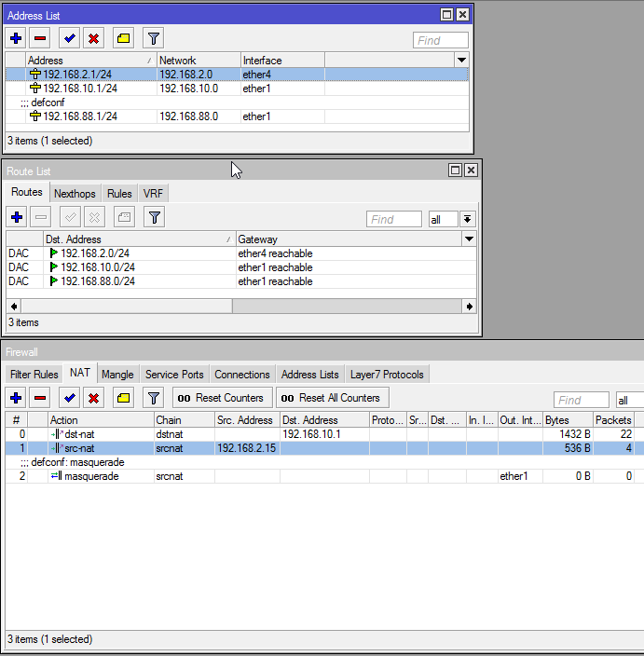Open the filter in Address List
644x656 pixels.
tap(154, 38)
